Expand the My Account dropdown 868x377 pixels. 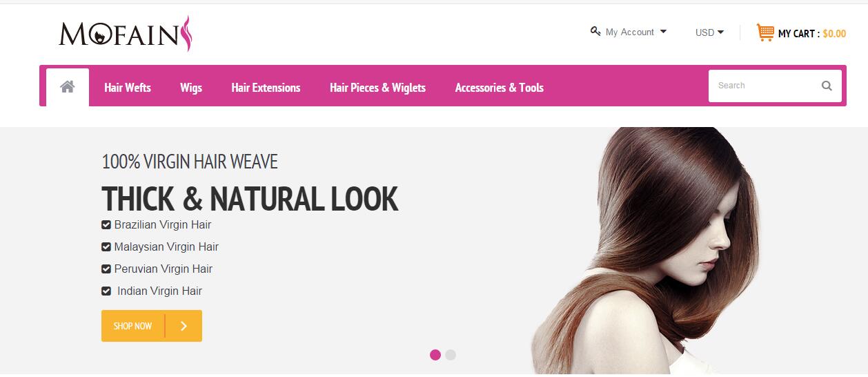click(x=629, y=32)
